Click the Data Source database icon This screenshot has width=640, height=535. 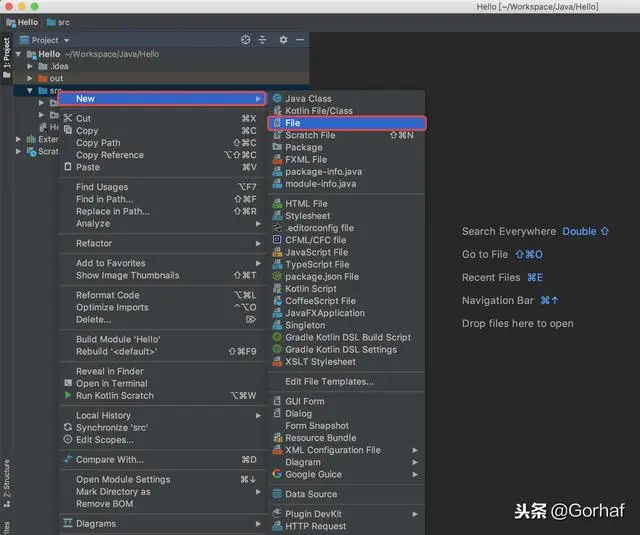click(277, 494)
